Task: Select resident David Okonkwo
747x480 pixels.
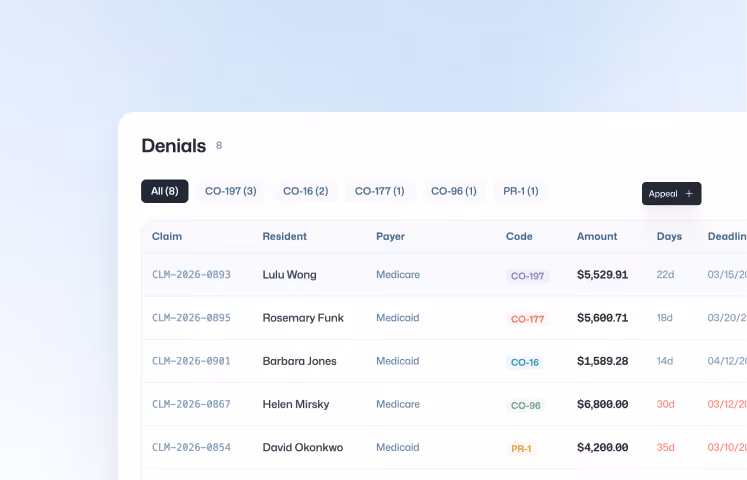Action: [303, 448]
